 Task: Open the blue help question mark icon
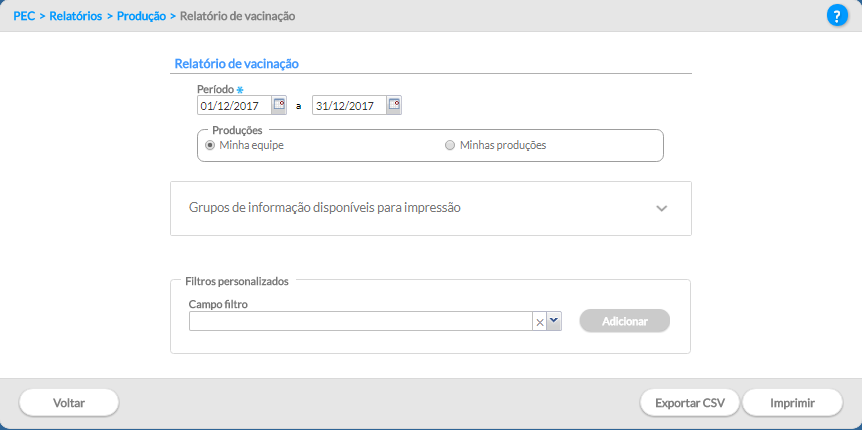point(837,15)
